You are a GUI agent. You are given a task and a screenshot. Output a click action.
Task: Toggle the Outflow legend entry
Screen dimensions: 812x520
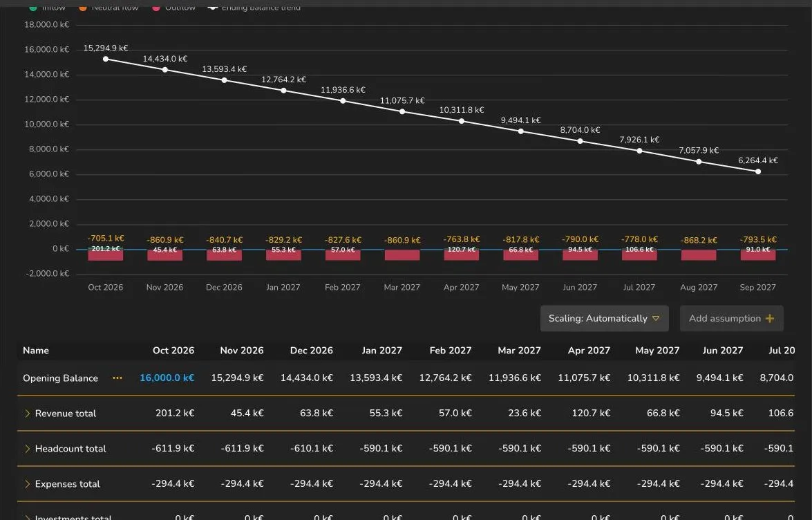click(x=173, y=7)
